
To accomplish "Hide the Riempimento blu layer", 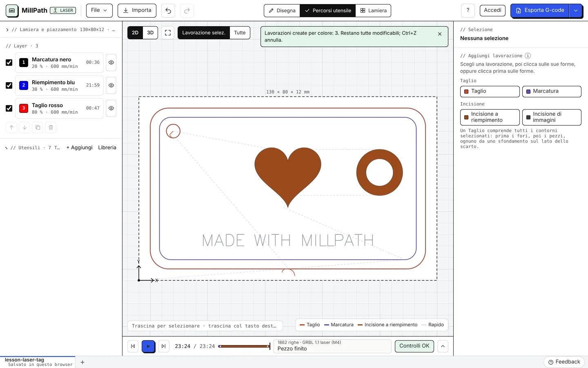I will 111,85.
